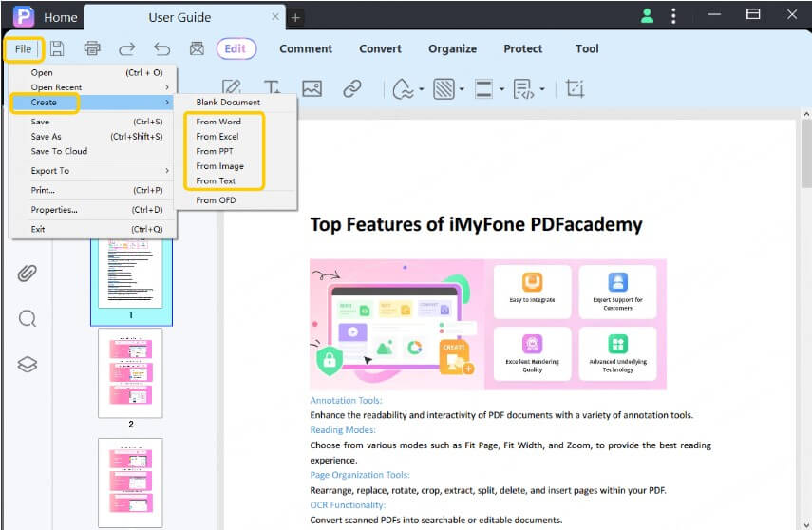812x530 pixels.
Task: Open the Tool tab
Action: 587,48
